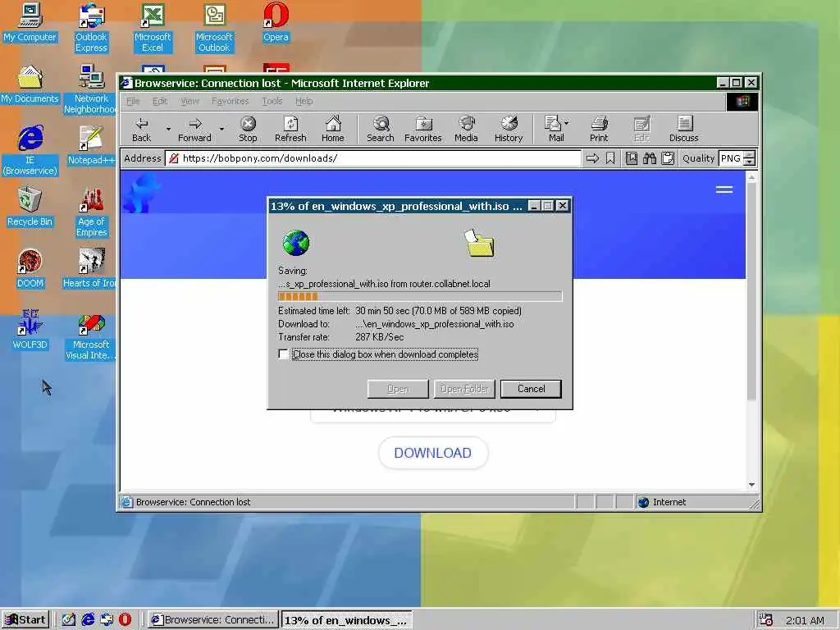
Task: Select the WOLF3D desktop icon
Action: coord(30,330)
